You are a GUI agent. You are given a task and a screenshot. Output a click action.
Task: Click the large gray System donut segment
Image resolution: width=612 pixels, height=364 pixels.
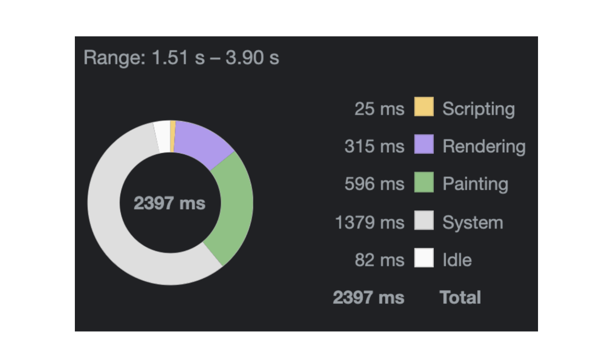[x=115, y=227]
